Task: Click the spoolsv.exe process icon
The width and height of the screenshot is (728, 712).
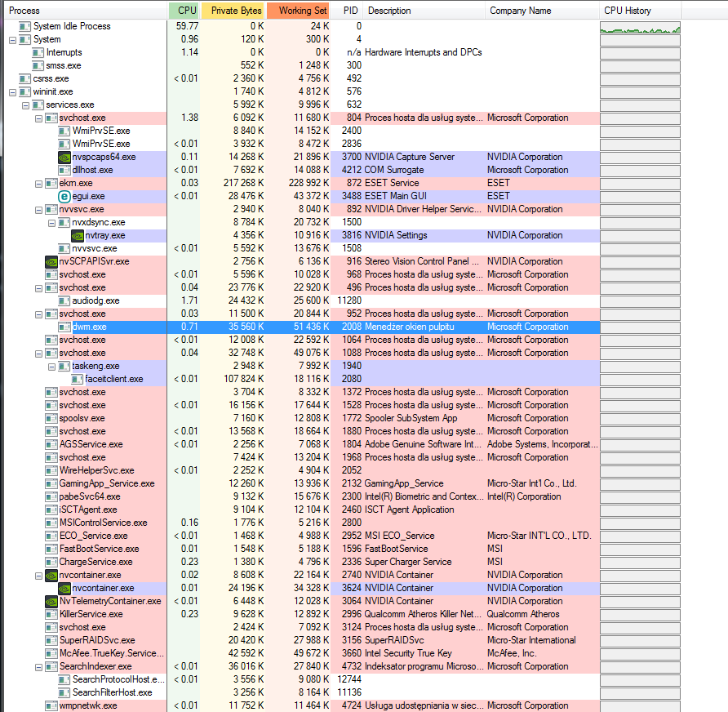Action: pos(51,419)
